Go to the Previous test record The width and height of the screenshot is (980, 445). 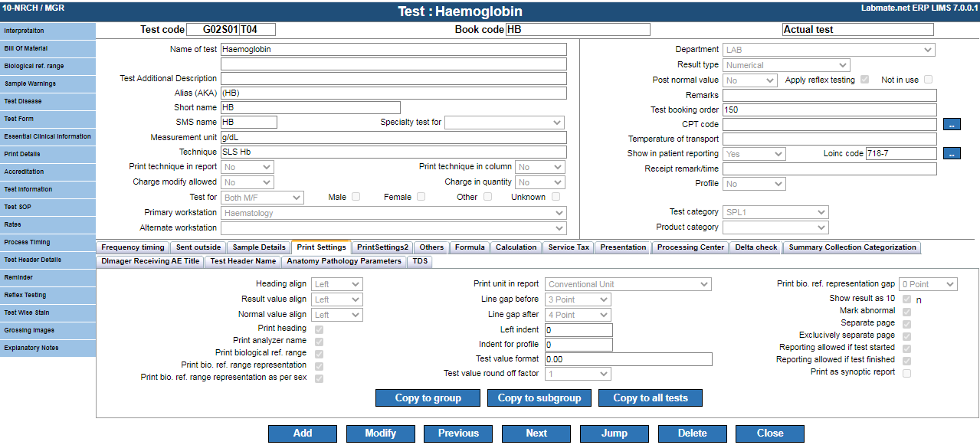click(458, 434)
